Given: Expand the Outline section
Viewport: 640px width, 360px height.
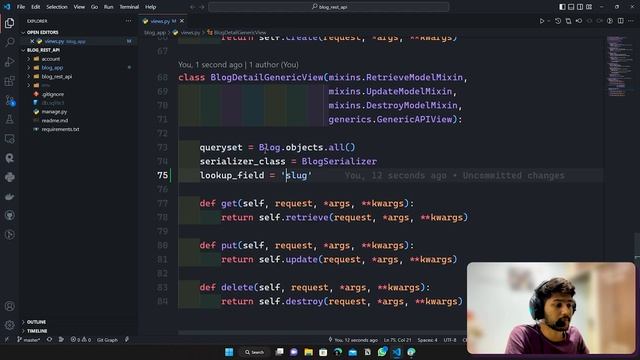Looking at the screenshot, I should 36,322.
